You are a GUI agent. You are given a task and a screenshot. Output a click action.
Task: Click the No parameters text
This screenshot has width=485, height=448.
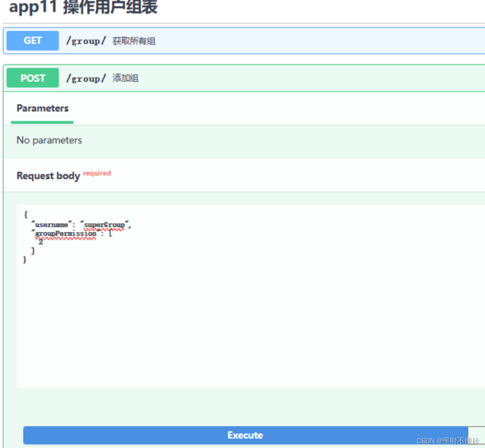[49, 140]
